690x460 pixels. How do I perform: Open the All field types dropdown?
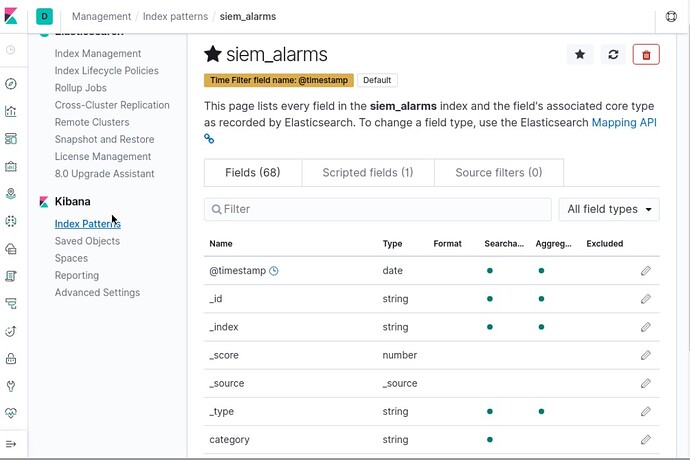(x=609, y=209)
